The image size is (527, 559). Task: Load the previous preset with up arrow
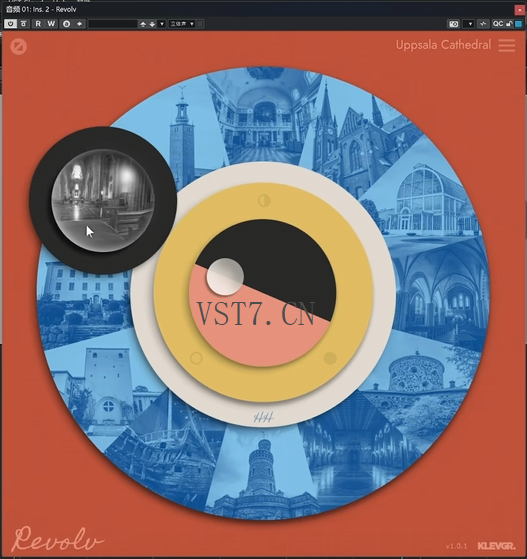tap(143, 24)
